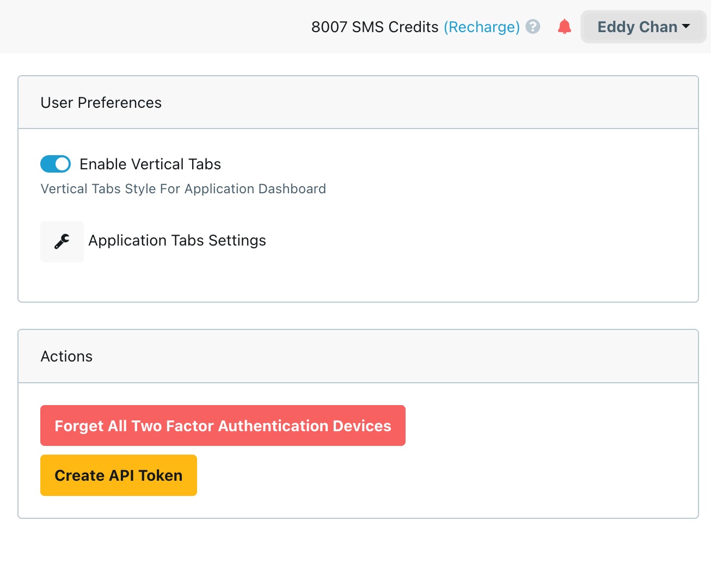This screenshot has height=588, width=711.
Task: Select the wrench tool next to Application Tabs Settings
Action: (x=62, y=241)
